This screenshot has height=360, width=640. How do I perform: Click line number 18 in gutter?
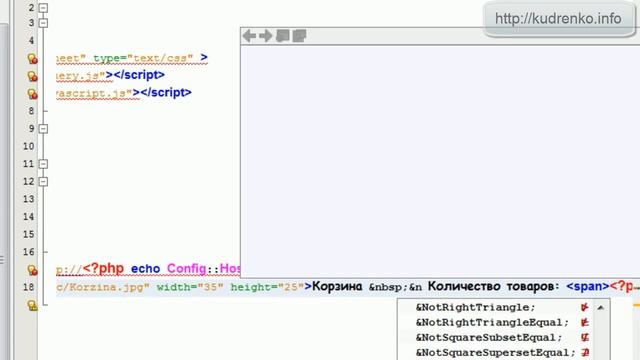(x=28, y=287)
